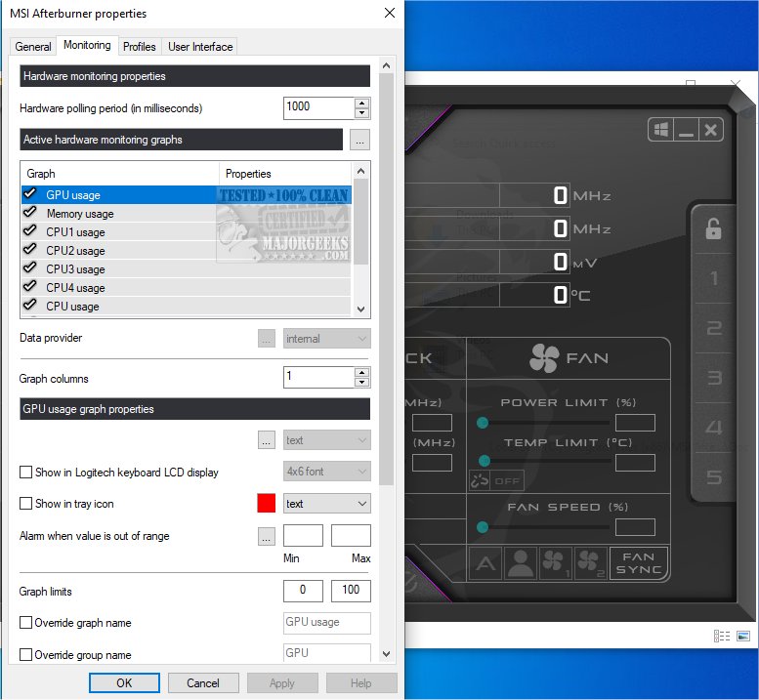The height and width of the screenshot is (700, 759).
Task: Click the Fan Speed slider handle
Action: pos(483,527)
